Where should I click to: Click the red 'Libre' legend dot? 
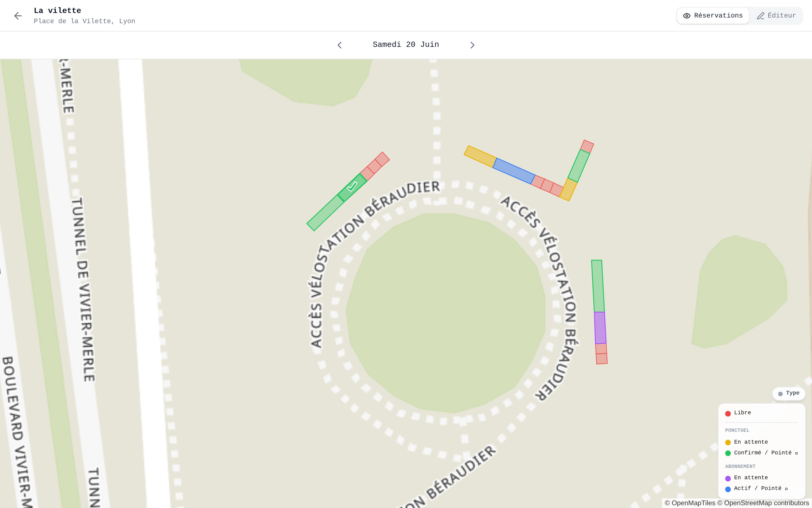click(728, 414)
